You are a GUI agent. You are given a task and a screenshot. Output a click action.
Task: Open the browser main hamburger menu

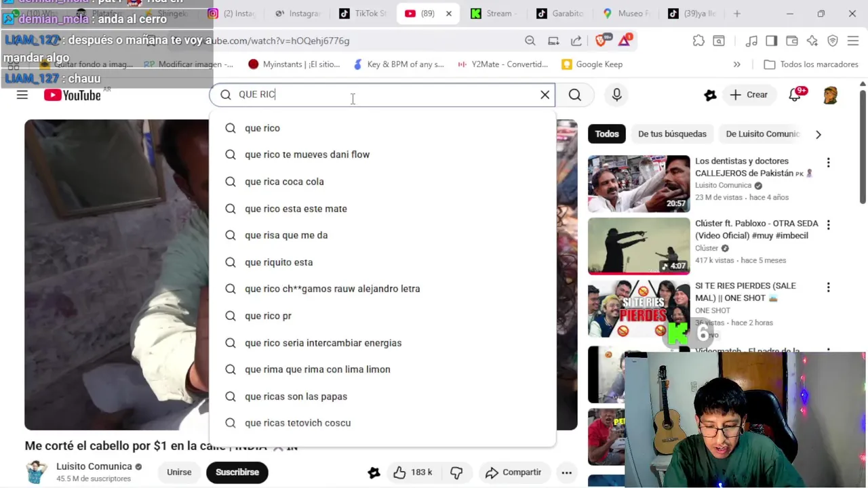(x=853, y=41)
